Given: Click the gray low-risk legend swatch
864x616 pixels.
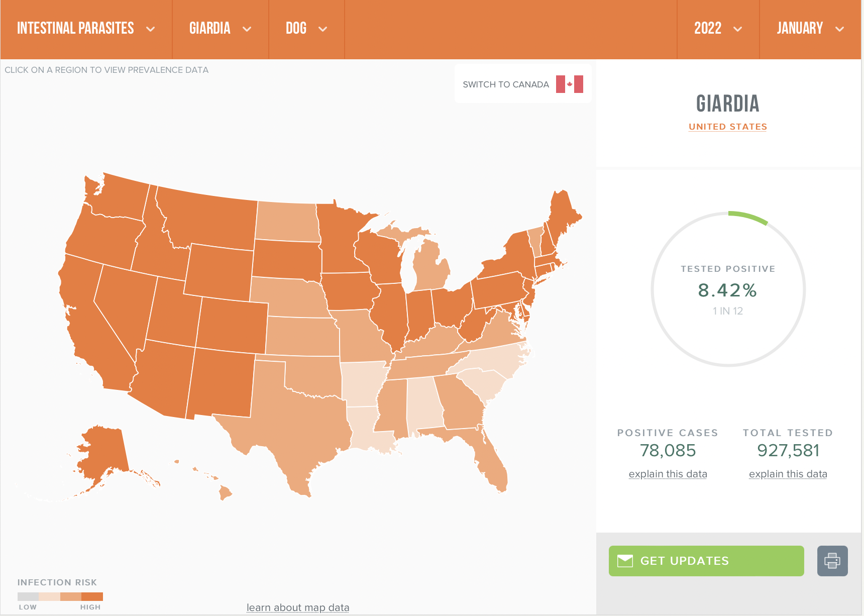Looking at the screenshot, I should pos(28,596).
